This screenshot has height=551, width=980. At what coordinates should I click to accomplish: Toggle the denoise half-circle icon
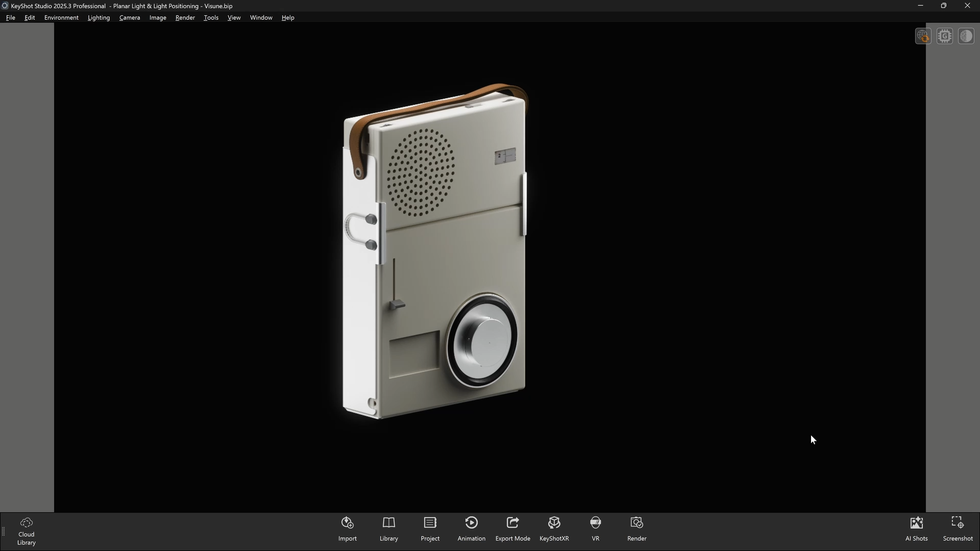(x=966, y=36)
